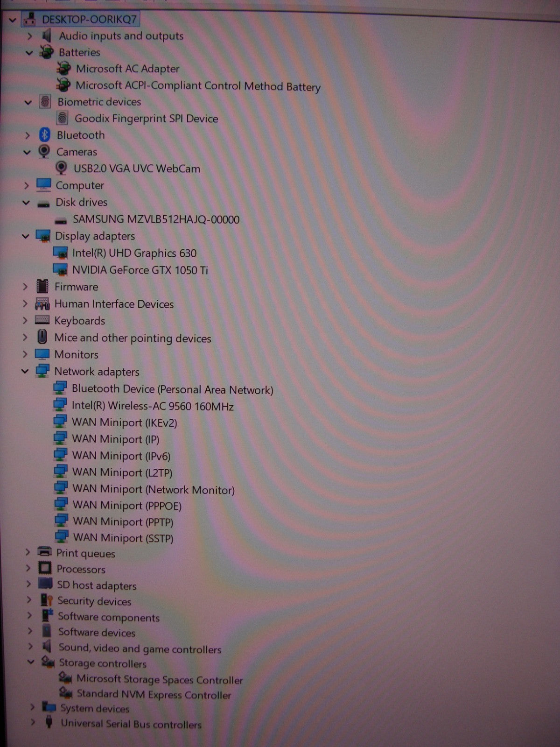Collapse the Display adapters category
This screenshot has height=747, width=560.
(x=26, y=236)
